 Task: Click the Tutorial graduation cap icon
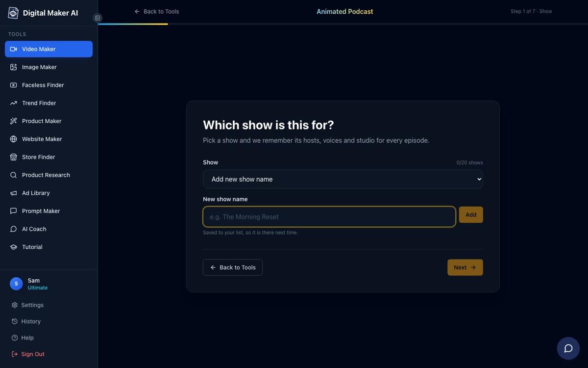(x=13, y=247)
